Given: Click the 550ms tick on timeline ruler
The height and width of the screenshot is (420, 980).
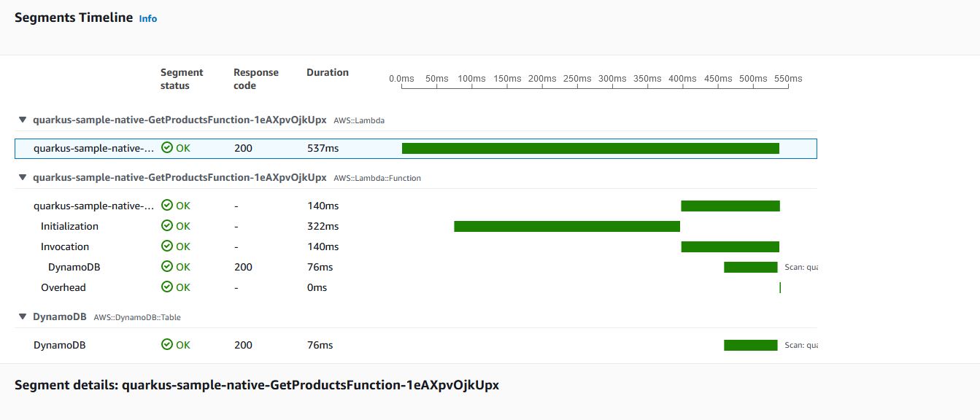Looking at the screenshot, I should tap(788, 79).
